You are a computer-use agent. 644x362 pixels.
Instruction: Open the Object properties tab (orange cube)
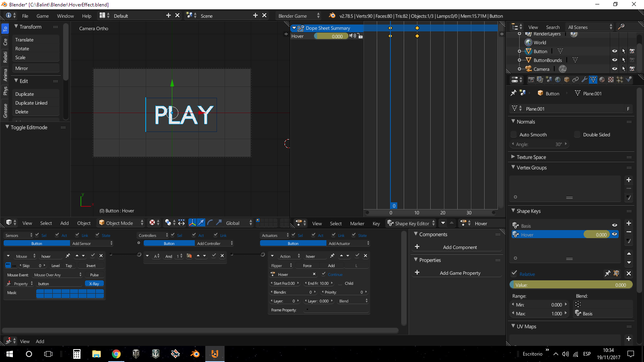566,80
